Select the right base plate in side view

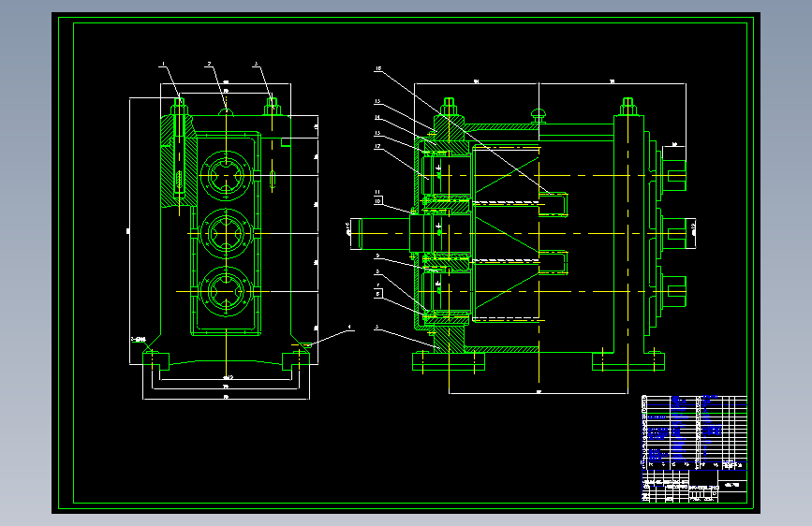tap(628, 361)
